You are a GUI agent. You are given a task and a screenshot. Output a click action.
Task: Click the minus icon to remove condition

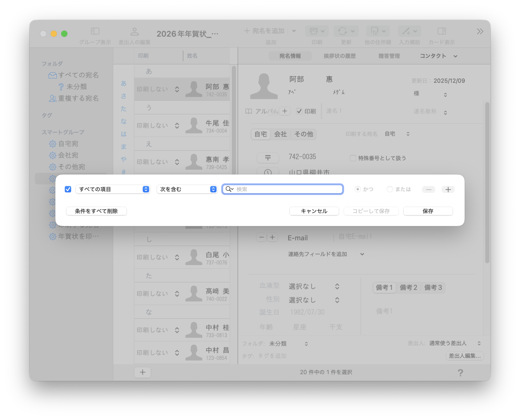pyautogui.click(x=428, y=189)
